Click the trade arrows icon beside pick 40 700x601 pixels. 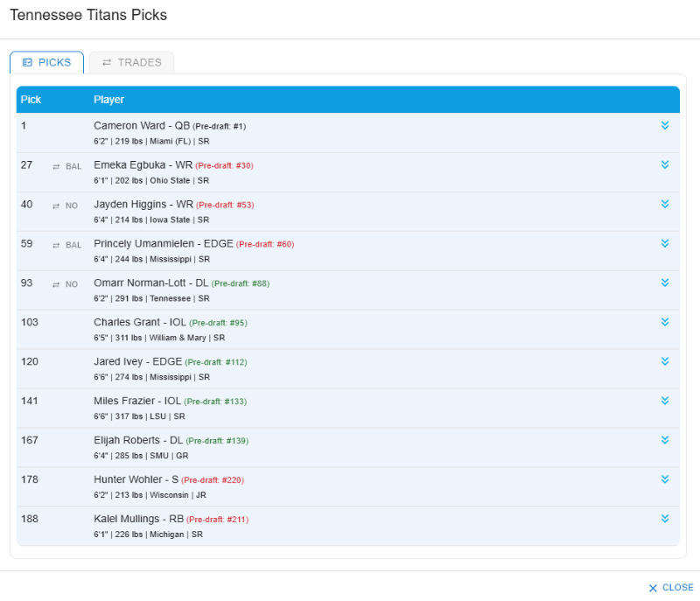click(x=56, y=206)
